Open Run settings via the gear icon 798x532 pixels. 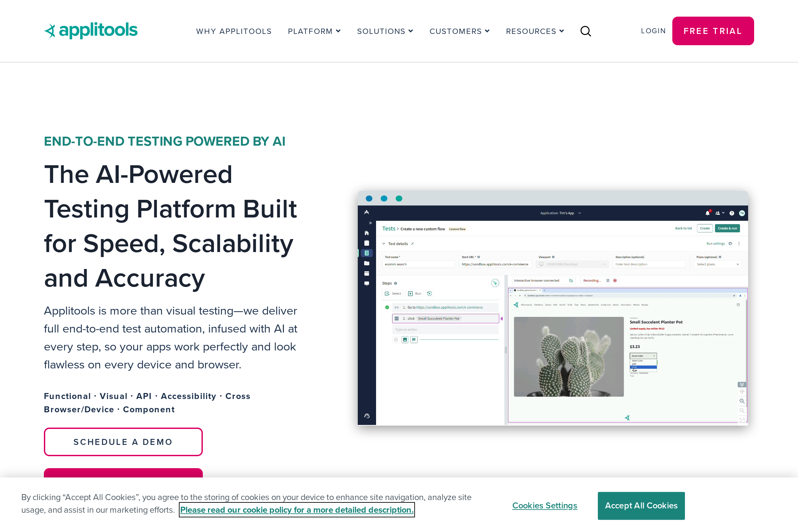[731, 243]
